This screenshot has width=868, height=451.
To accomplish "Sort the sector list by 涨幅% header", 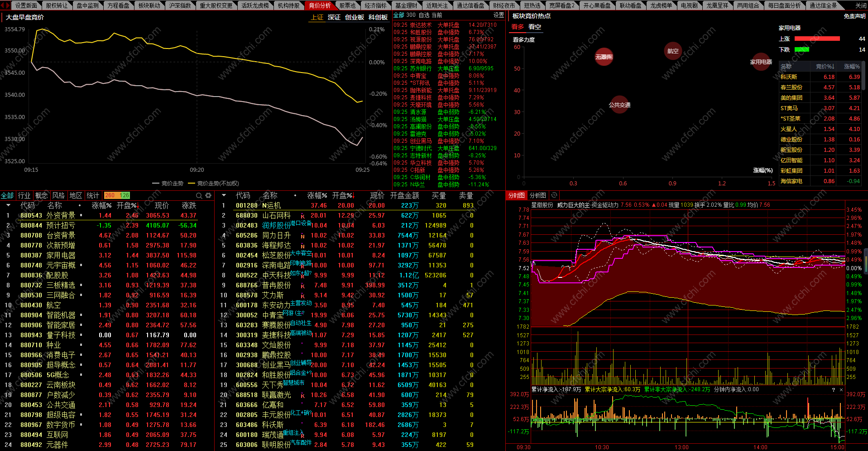I will click(102, 205).
